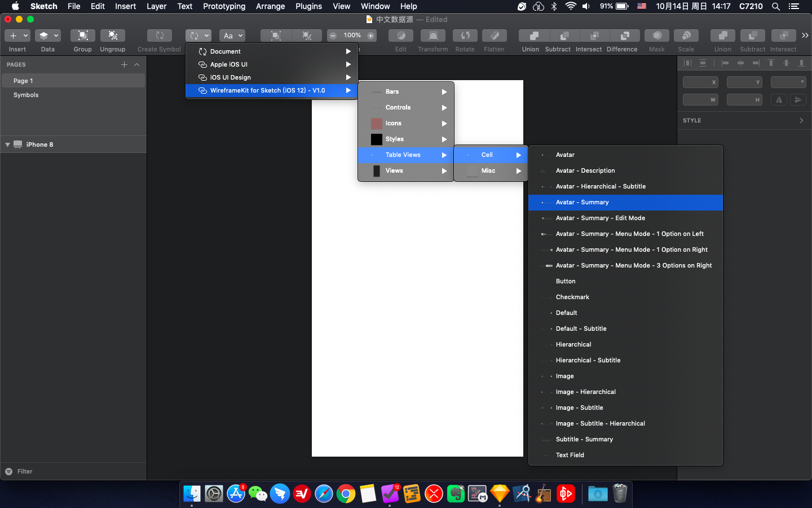Click the Ungroup toolbar icon

(113, 36)
